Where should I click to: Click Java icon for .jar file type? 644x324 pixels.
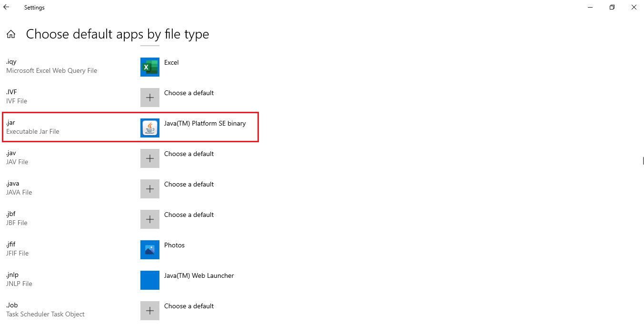[150, 128]
